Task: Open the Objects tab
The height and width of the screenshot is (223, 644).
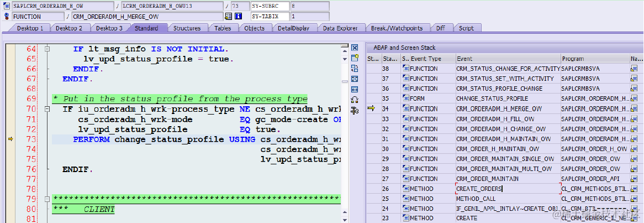Action: tap(254, 28)
